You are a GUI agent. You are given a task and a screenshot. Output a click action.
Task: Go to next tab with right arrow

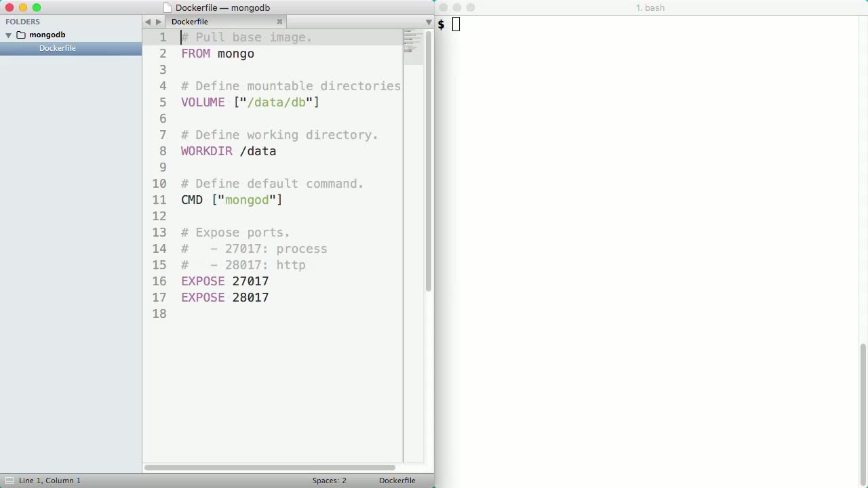point(159,22)
